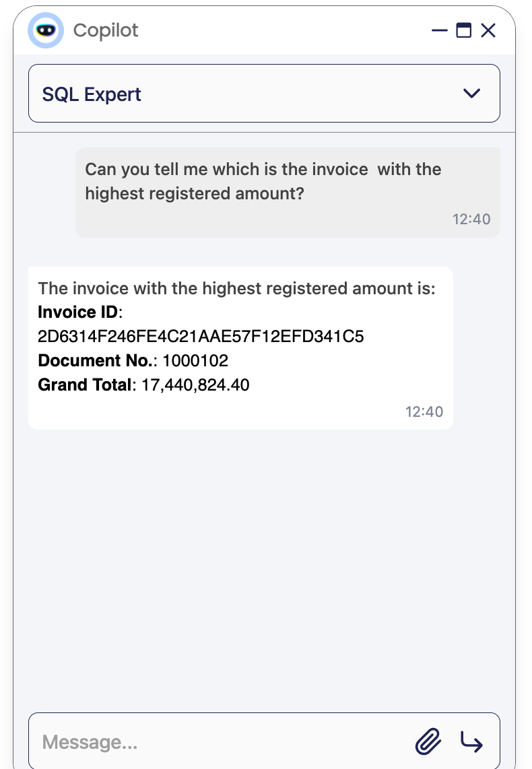Attach a file with the paperclip icon
The height and width of the screenshot is (769, 532).
[x=428, y=741]
